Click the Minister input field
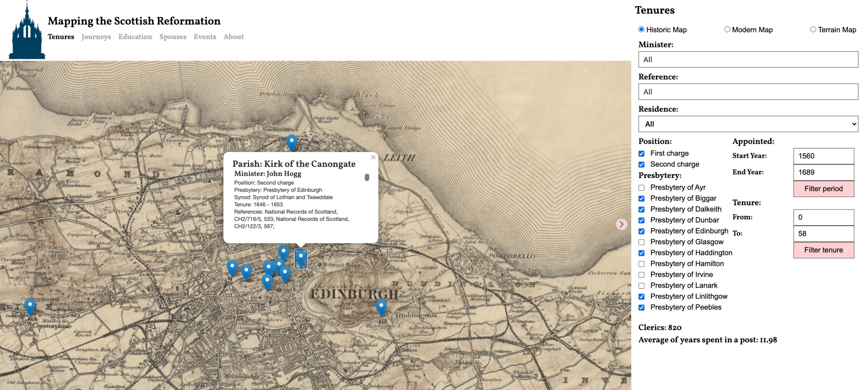Screen dimensions: 868x390 tap(748, 60)
